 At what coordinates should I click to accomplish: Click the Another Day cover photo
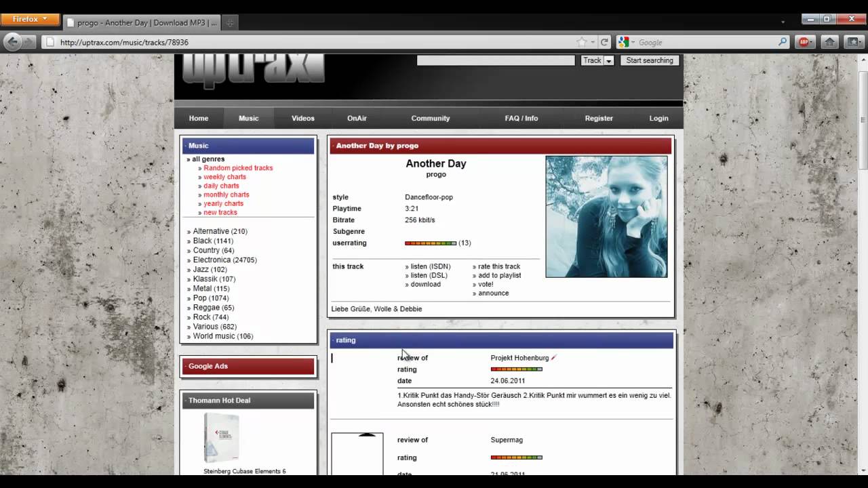click(606, 217)
